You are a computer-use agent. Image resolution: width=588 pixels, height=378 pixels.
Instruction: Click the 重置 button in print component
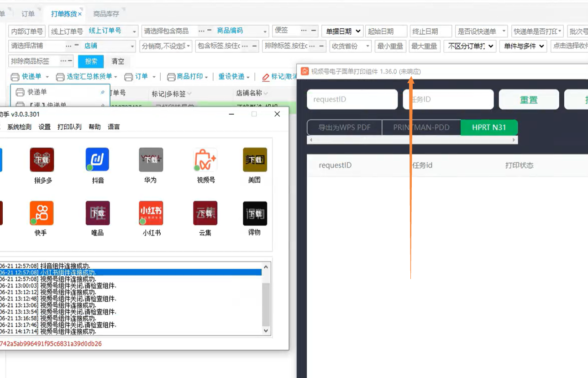tap(529, 100)
